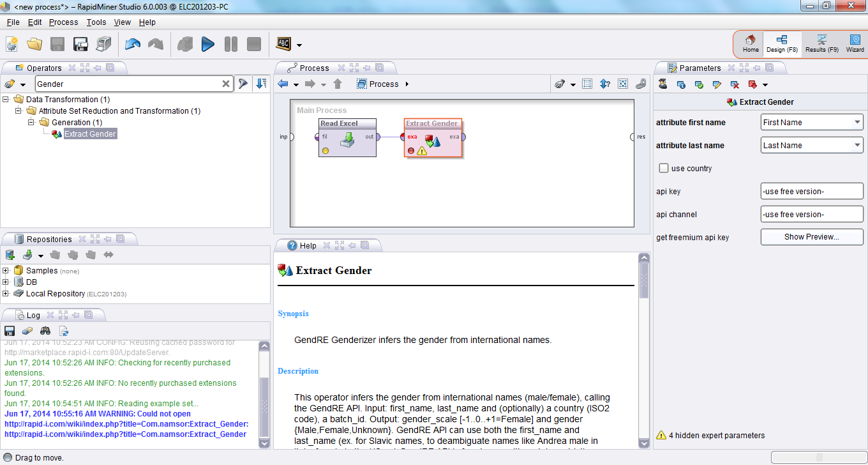
Task: Switch to the Design (F8) perspective
Action: tap(782, 43)
